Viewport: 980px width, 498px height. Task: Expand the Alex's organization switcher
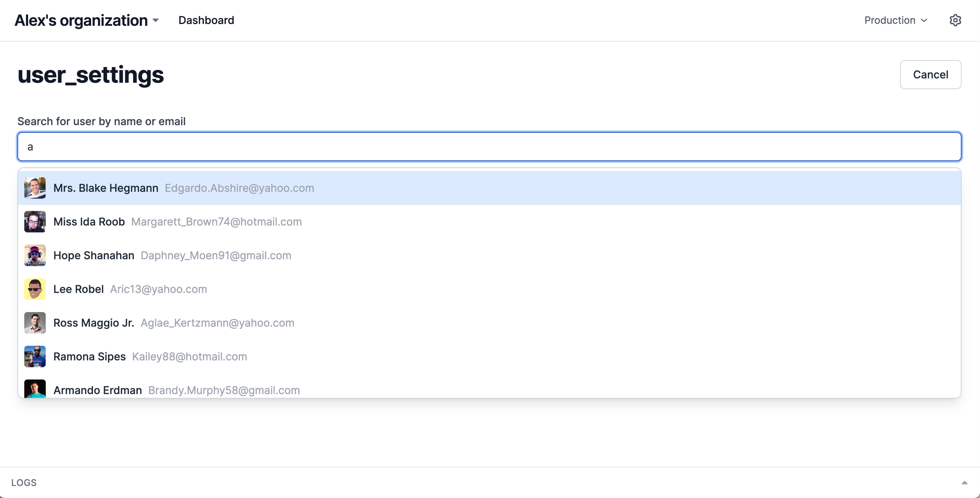87,20
